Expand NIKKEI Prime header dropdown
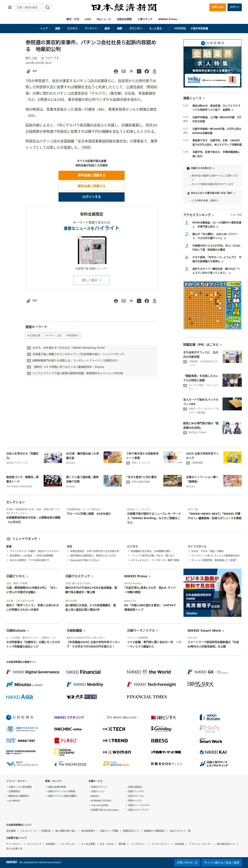248x868 pixels. click(x=169, y=19)
